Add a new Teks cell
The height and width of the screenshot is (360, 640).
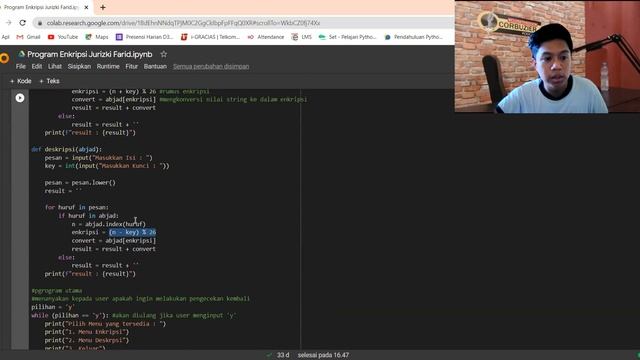49,81
